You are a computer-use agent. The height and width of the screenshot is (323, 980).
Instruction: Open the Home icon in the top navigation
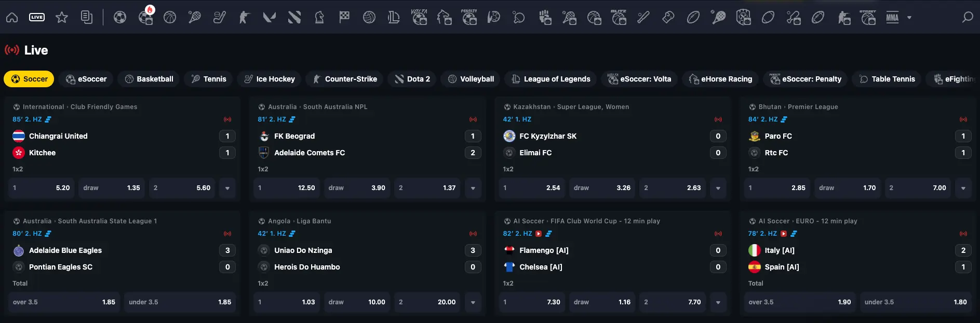click(x=12, y=17)
